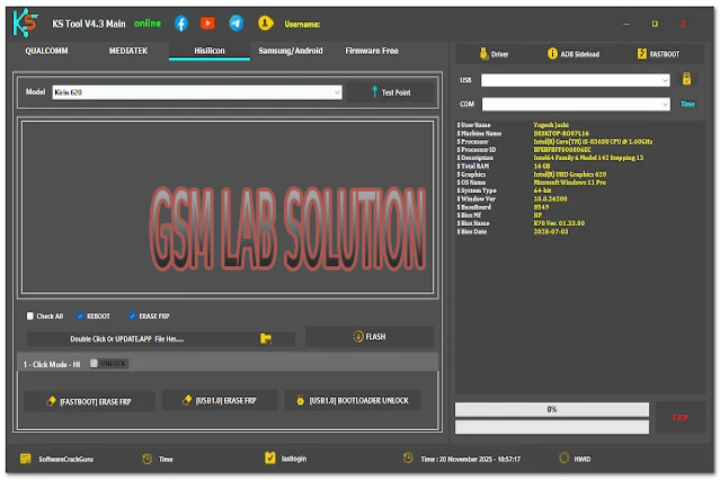Viewport: 720px width, 480px height.
Task: Click the HWID clock icon in status bar
Action: point(564,459)
